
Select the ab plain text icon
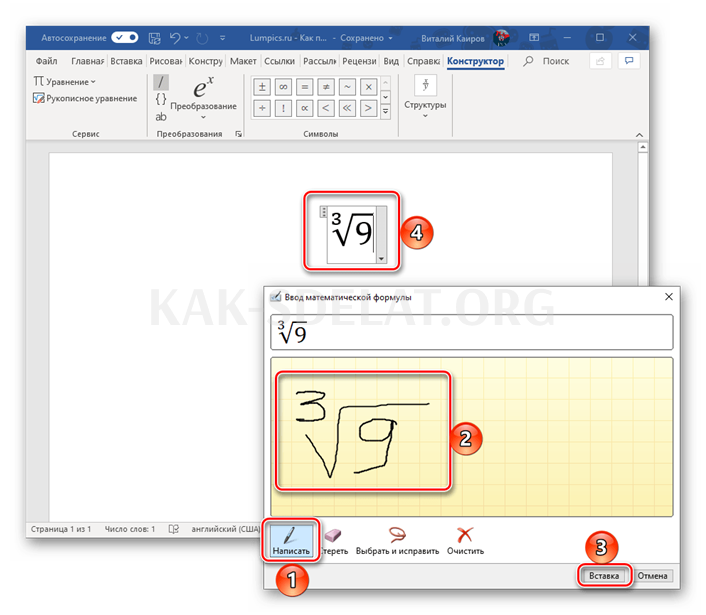point(161,117)
